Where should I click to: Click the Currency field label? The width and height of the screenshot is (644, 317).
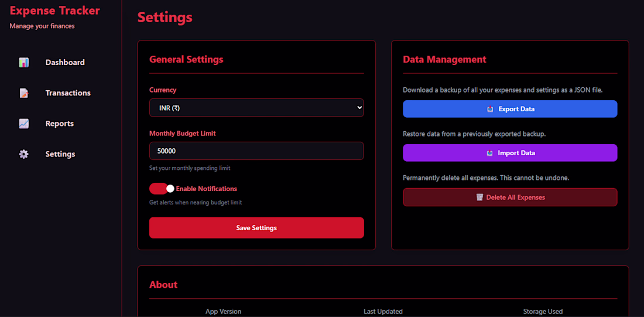coord(163,90)
